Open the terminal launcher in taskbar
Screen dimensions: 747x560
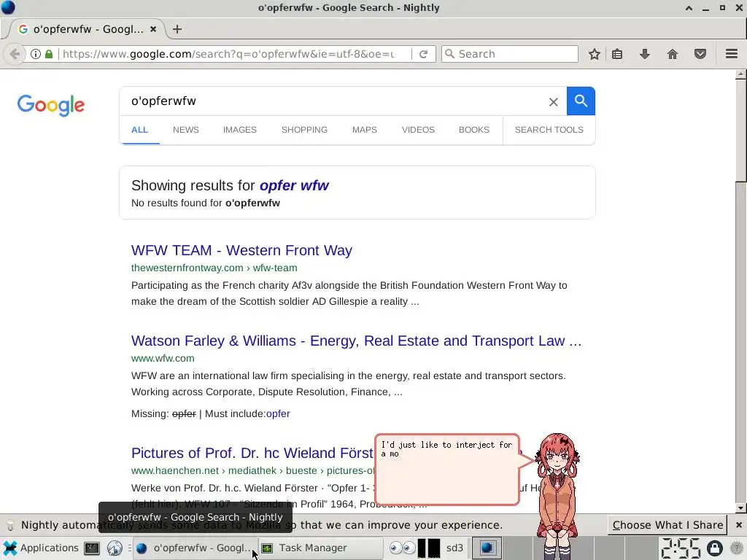(x=91, y=548)
